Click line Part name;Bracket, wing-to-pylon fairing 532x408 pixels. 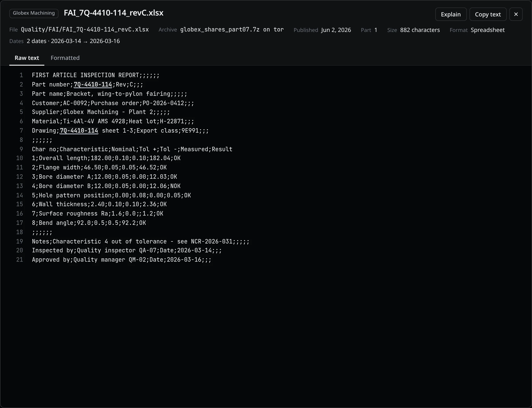click(110, 94)
